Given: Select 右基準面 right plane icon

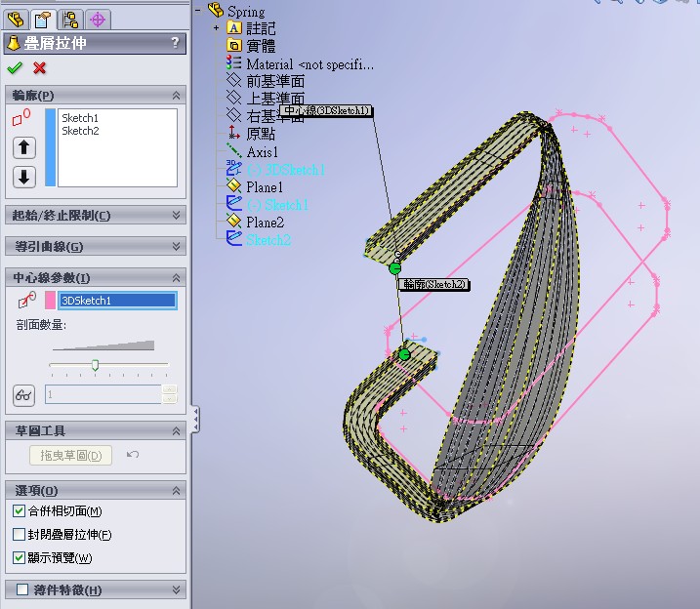Looking at the screenshot, I should click(x=234, y=116).
